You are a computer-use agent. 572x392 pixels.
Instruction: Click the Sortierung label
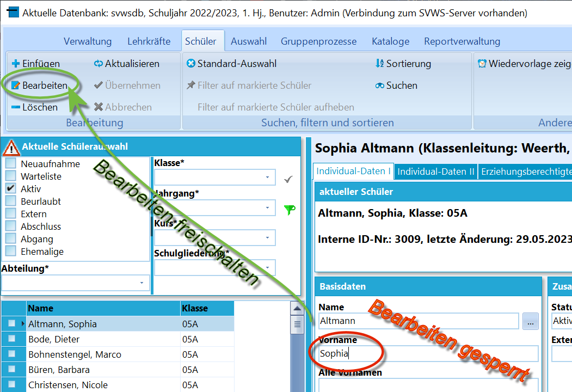409,64
